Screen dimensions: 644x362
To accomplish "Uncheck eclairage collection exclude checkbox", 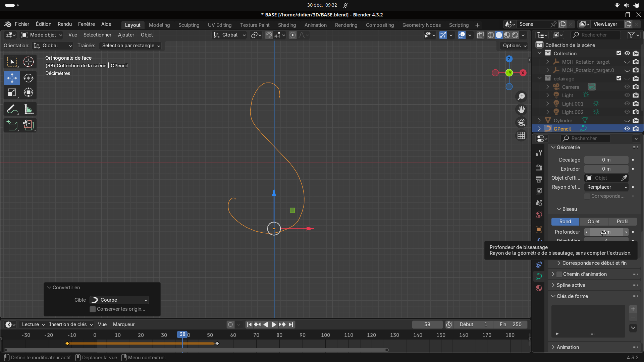I will [619, 78].
